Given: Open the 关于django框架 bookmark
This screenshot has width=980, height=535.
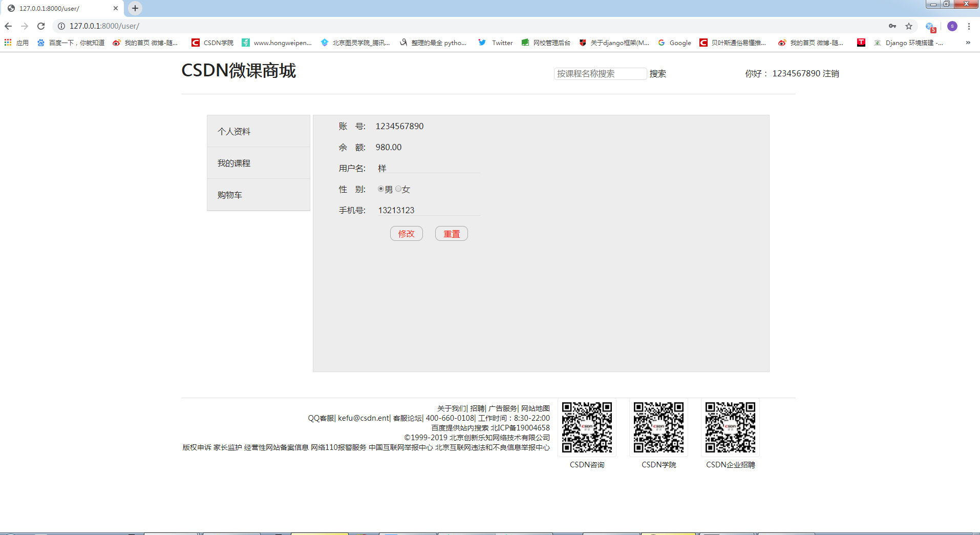Looking at the screenshot, I should tap(614, 43).
